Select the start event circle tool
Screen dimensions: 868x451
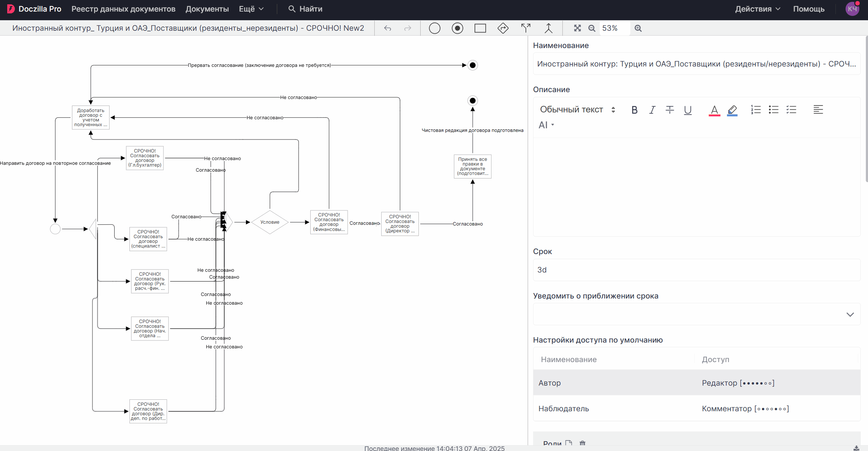point(434,28)
